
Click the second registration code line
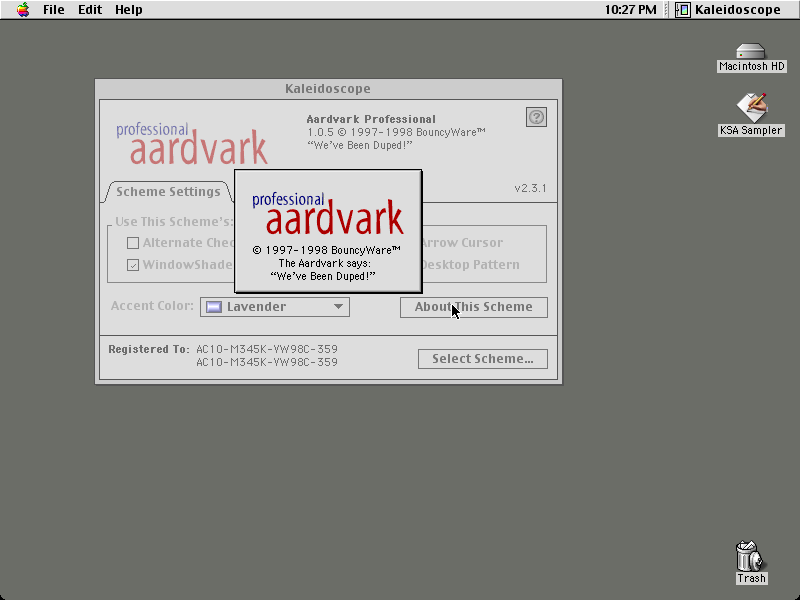tap(267, 362)
